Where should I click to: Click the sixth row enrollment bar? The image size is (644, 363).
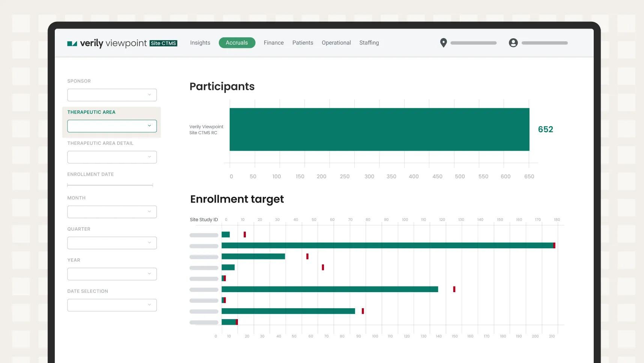click(330, 289)
